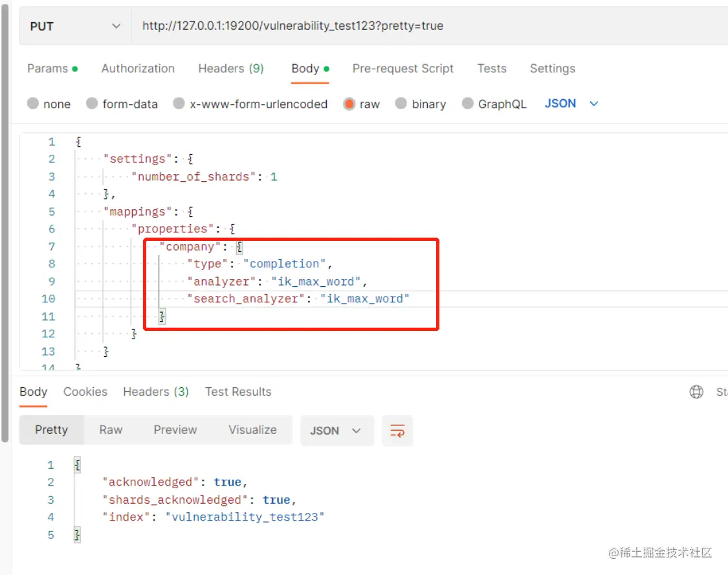Select the none body option
Image resolution: width=728 pixels, height=575 pixels.
(49, 104)
